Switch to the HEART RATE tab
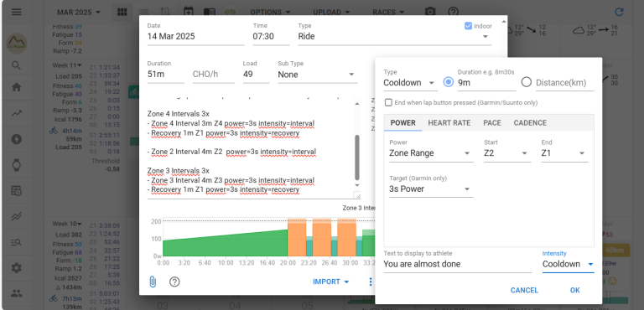 [449, 123]
